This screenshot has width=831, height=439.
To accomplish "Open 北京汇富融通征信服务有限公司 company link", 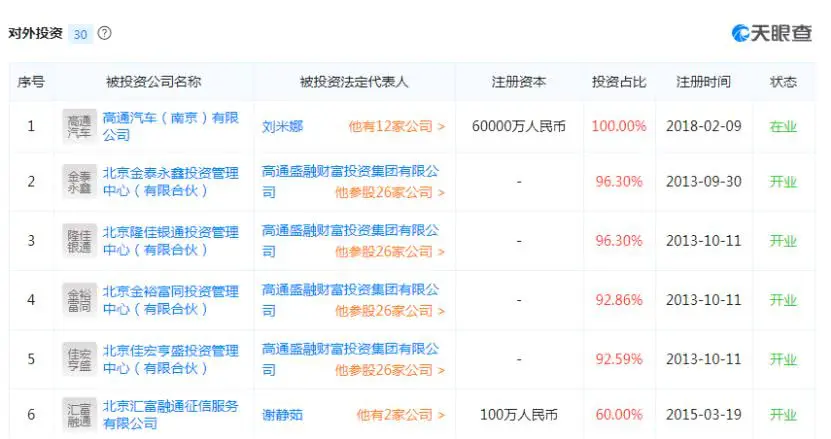I will tap(171, 415).
